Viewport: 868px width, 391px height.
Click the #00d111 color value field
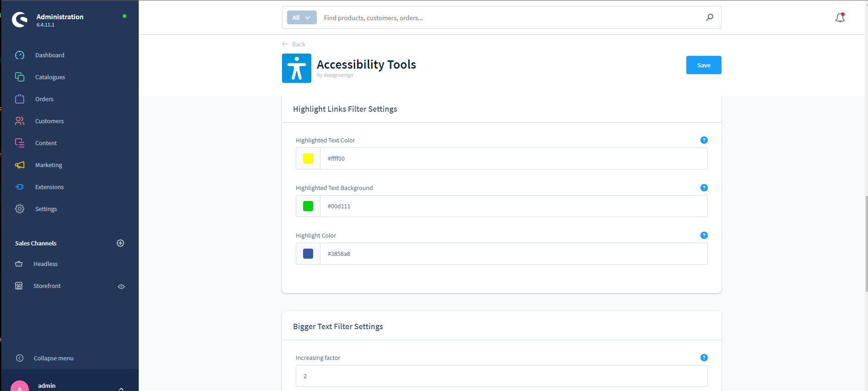514,206
